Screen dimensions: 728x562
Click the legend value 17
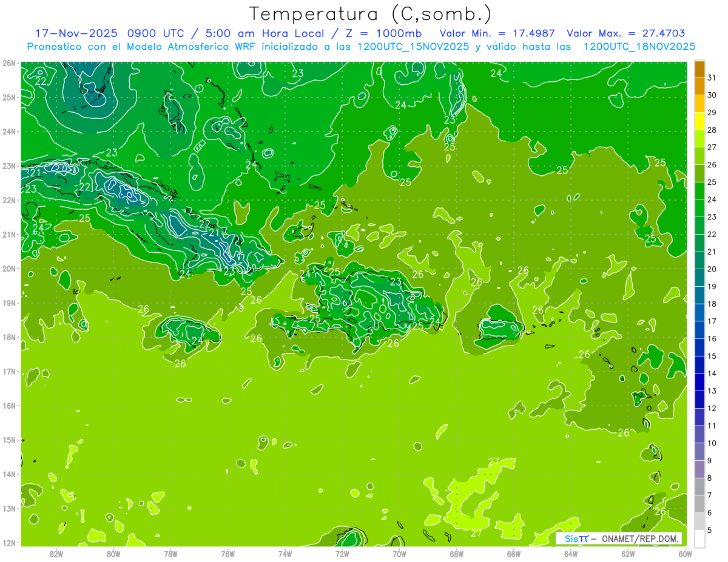coord(712,321)
